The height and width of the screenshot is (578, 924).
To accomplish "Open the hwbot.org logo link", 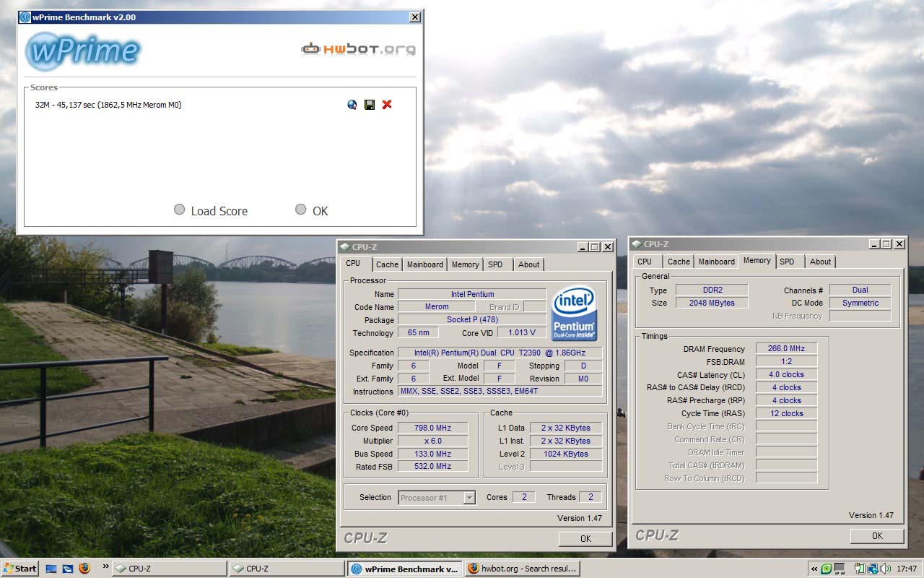I will [x=359, y=49].
